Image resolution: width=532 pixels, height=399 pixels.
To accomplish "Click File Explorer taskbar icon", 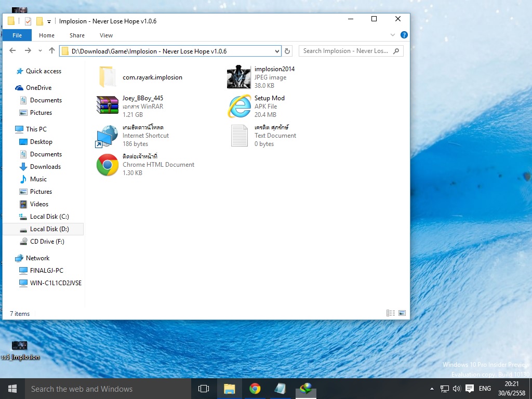I will [229, 389].
